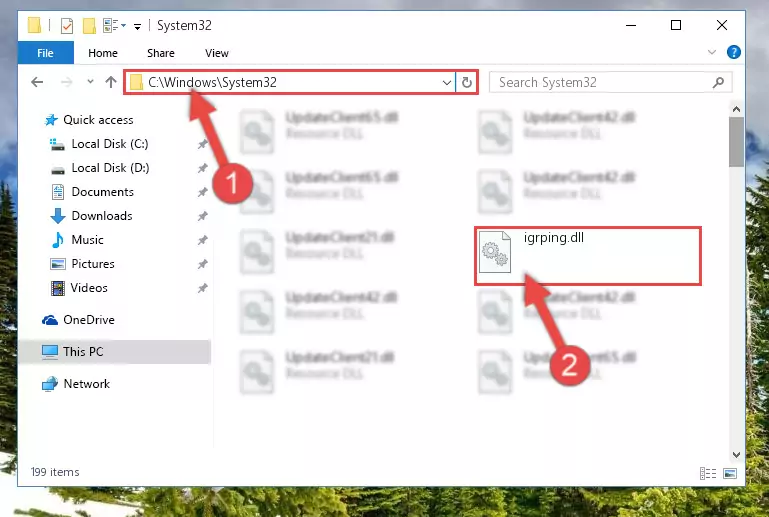
Task: Open Local Disk (D:) in sidebar
Action: [x=110, y=168]
